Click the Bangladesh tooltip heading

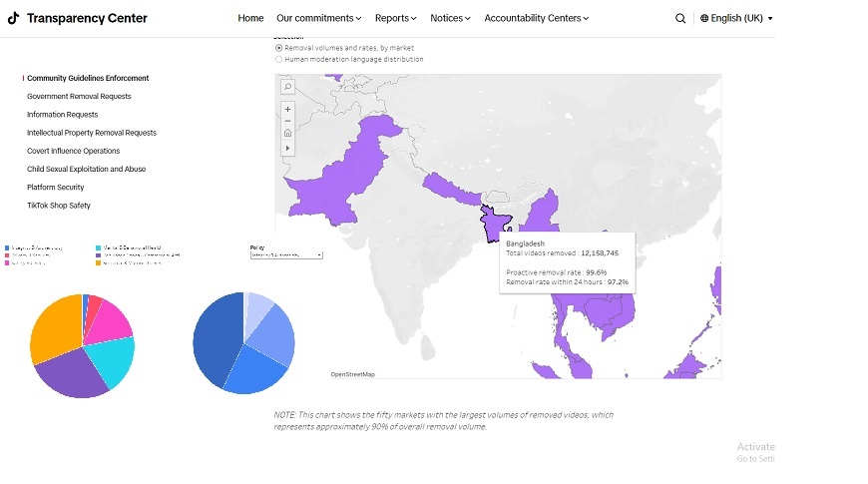coord(526,243)
